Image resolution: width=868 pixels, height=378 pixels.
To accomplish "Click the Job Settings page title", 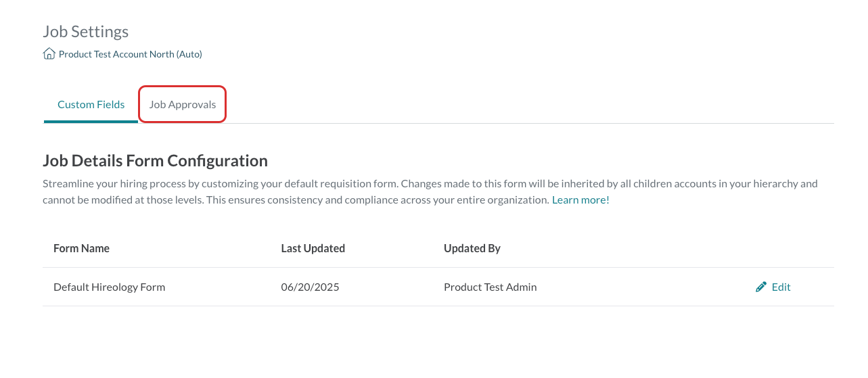I will click(86, 31).
